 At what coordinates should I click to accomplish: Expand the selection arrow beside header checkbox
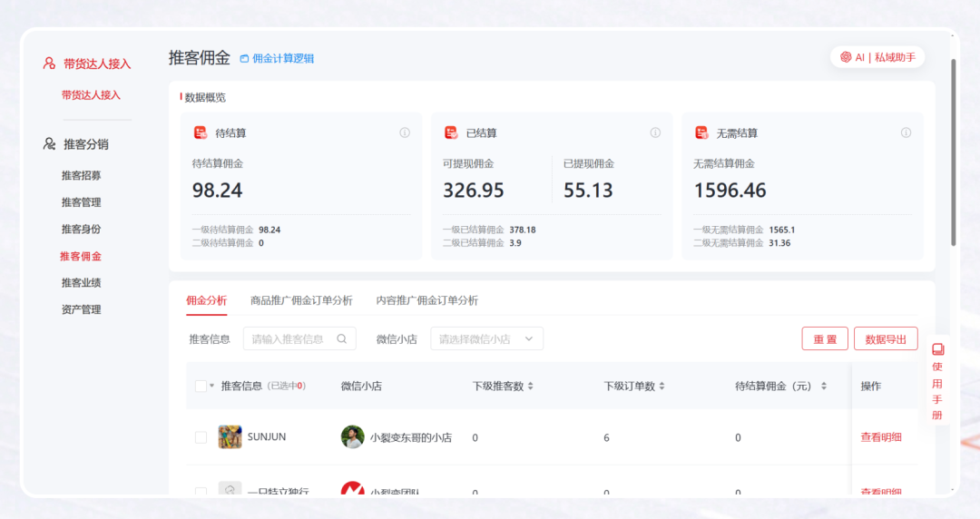point(212,387)
